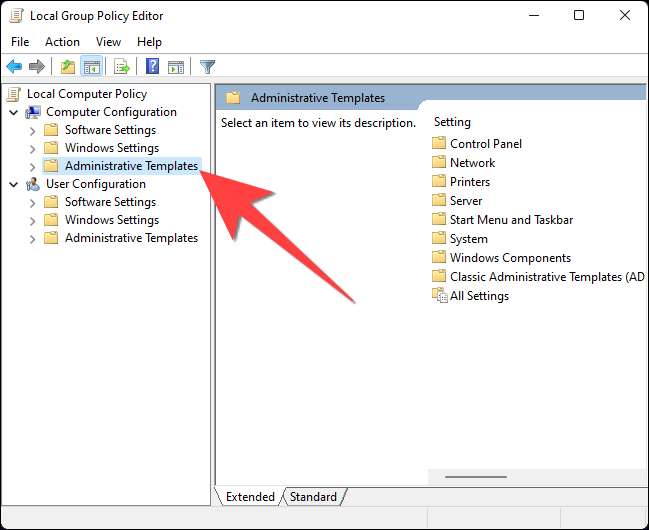The height and width of the screenshot is (530, 649).
Task: Click the Local Computer Policy scroll icon
Action: [x=14, y=94]
